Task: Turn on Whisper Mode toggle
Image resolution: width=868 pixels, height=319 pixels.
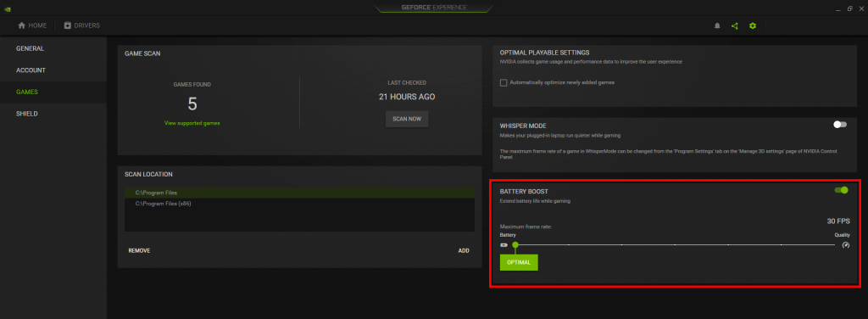Action: [840, 125]
